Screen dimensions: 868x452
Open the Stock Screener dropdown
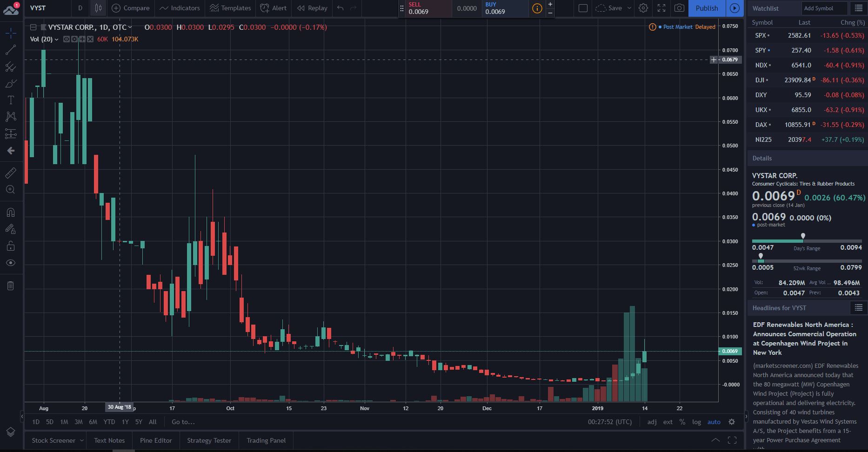coord(58,440)
